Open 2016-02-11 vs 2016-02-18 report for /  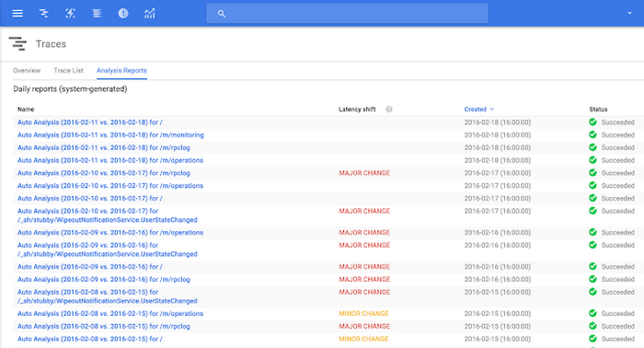[x=90, y=122]
